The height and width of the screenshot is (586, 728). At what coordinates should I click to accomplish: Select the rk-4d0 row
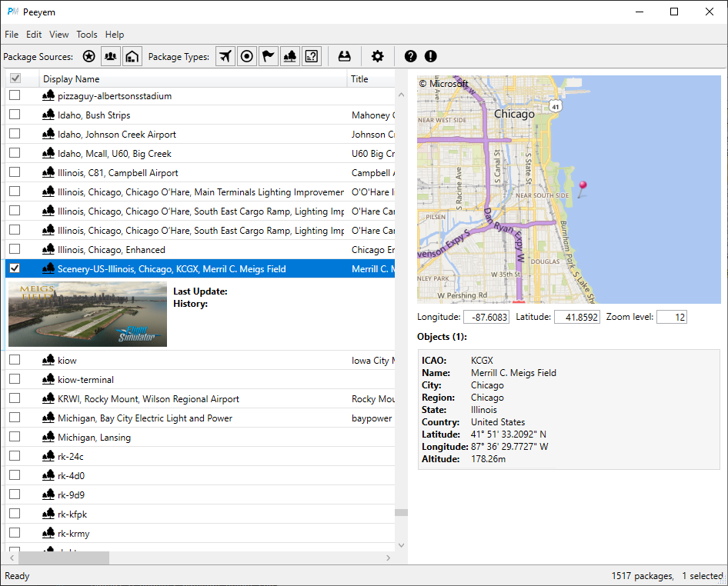199,475
